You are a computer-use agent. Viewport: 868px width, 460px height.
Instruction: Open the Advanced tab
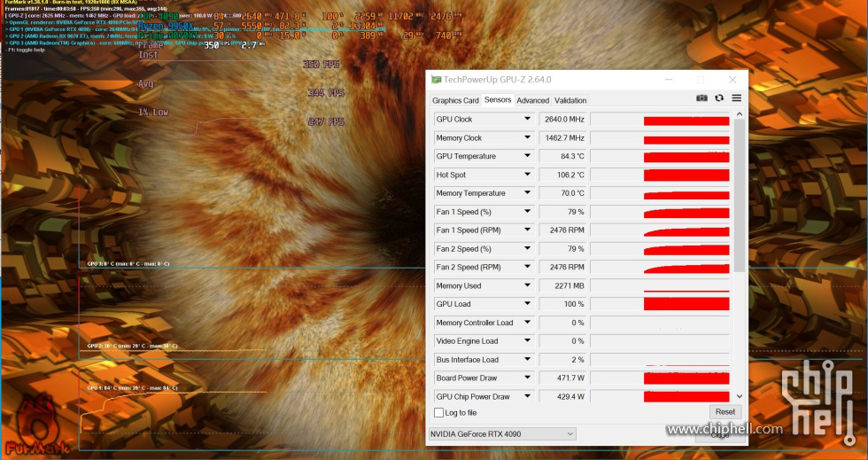pos(532,100)
